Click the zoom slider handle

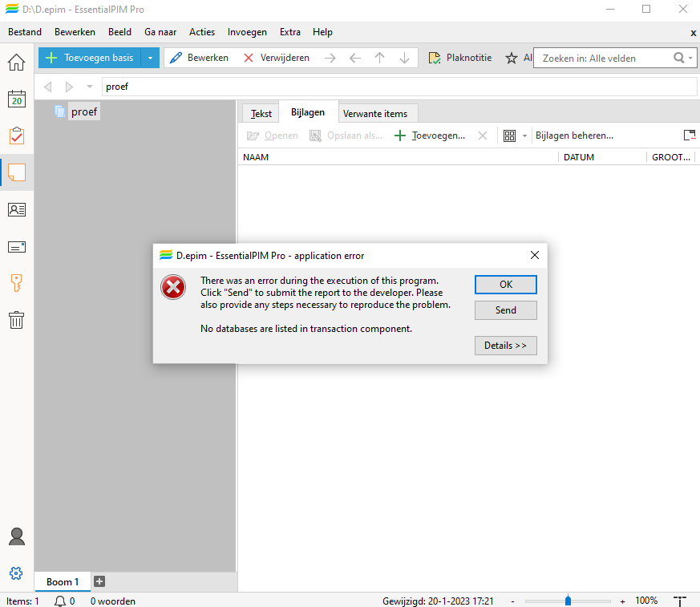(x=568, y=601)
